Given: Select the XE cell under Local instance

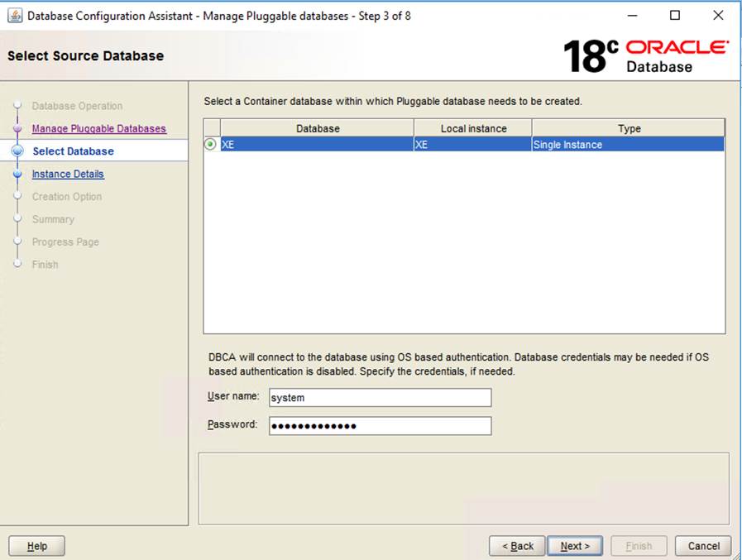Looking at the screenshot, I should point(473,145).
